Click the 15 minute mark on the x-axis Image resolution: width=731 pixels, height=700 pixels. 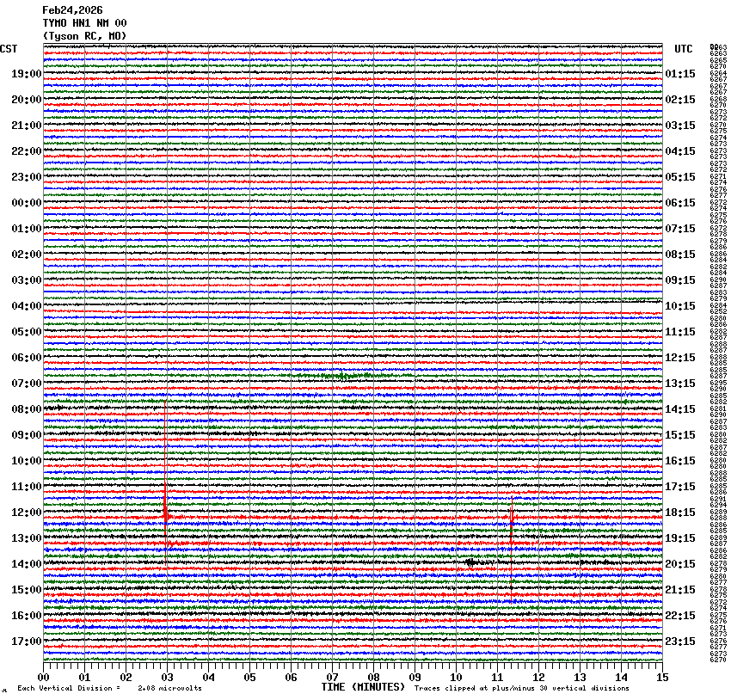click(x=661, y=677)
